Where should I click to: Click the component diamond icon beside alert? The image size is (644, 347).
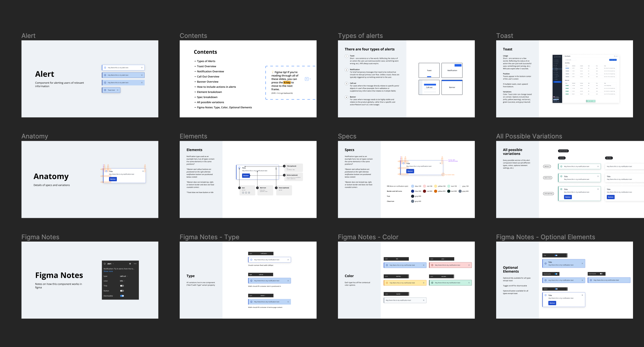click(105, 264)
